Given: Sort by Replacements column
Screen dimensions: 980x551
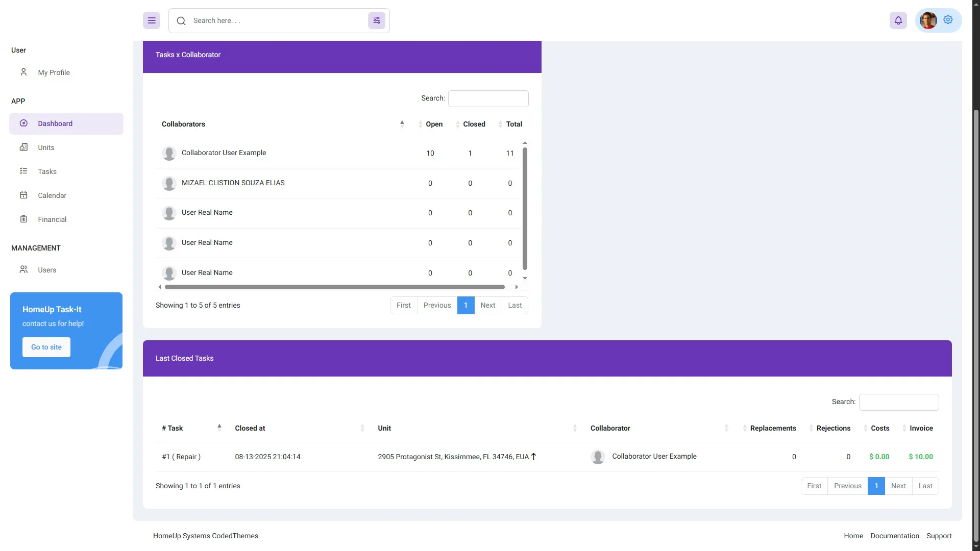Looking at the screenshot, I should pos(770,428).
